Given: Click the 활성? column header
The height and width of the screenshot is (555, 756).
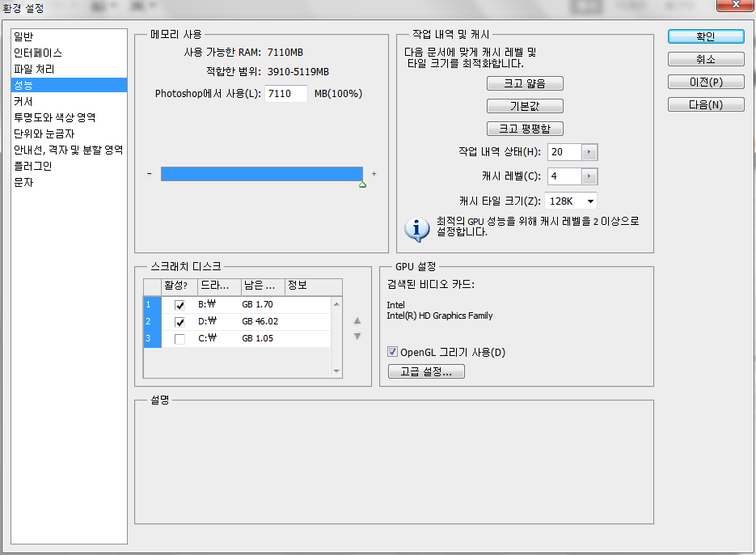Looking at the screenshot, I should 179,286.
